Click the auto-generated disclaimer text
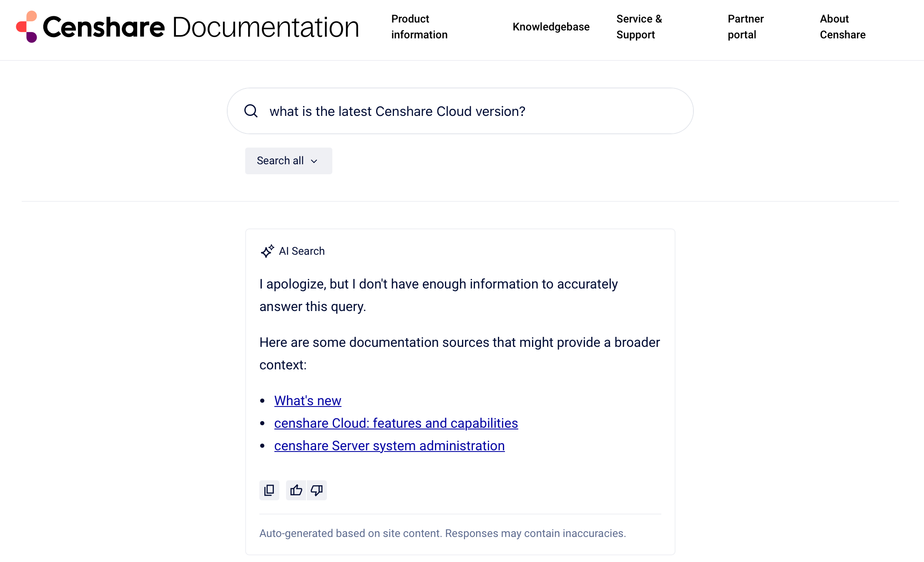The width and height of the screenshot is (924, 562). coord(442,533)
